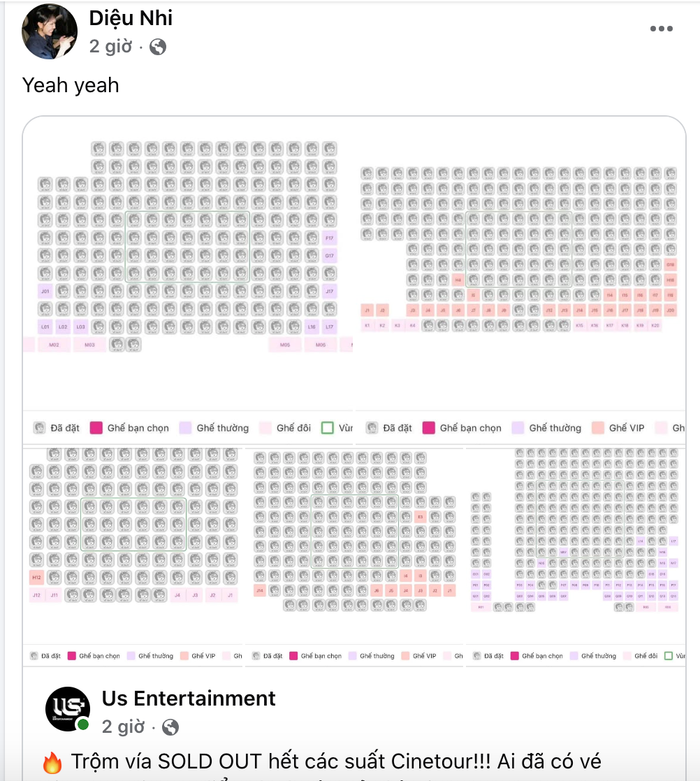This screenshot has width=700, height=781.
Task: Open the Us Entertainment page name link
Action: 188,698
